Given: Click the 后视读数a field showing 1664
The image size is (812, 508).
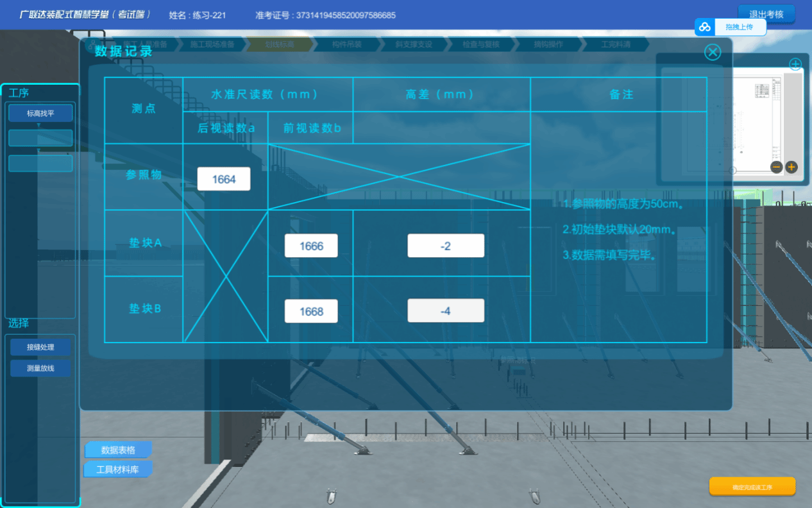Looking at the screenshot, I should [x=223, y=180].
